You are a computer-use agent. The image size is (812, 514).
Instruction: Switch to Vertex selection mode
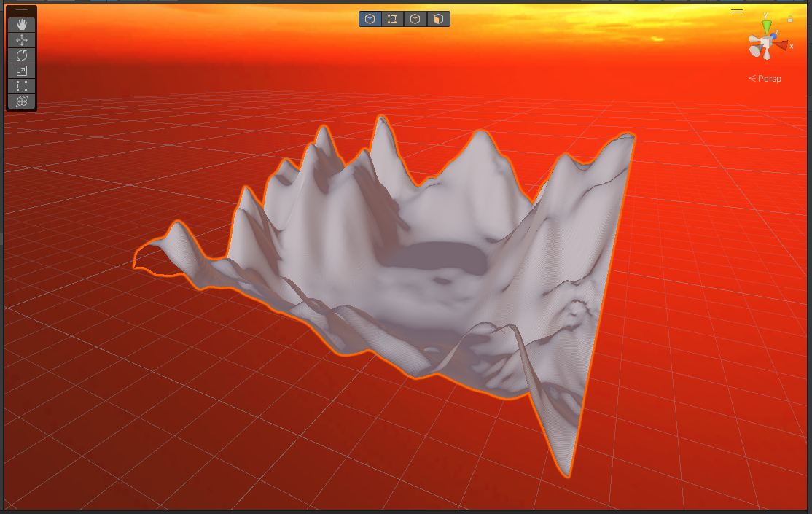click(x=393, y=19)
